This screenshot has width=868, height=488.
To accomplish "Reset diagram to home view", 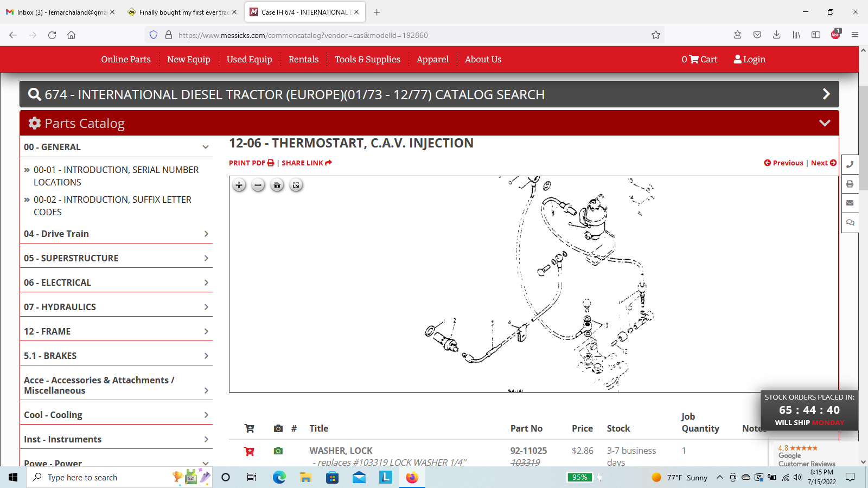I will coord(277,185).
